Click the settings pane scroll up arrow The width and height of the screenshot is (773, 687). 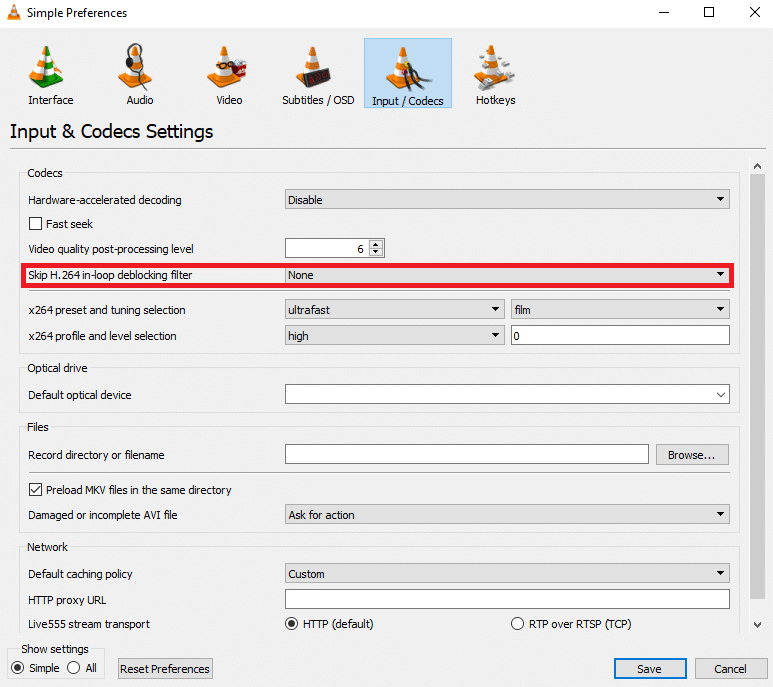click(757, 167)
